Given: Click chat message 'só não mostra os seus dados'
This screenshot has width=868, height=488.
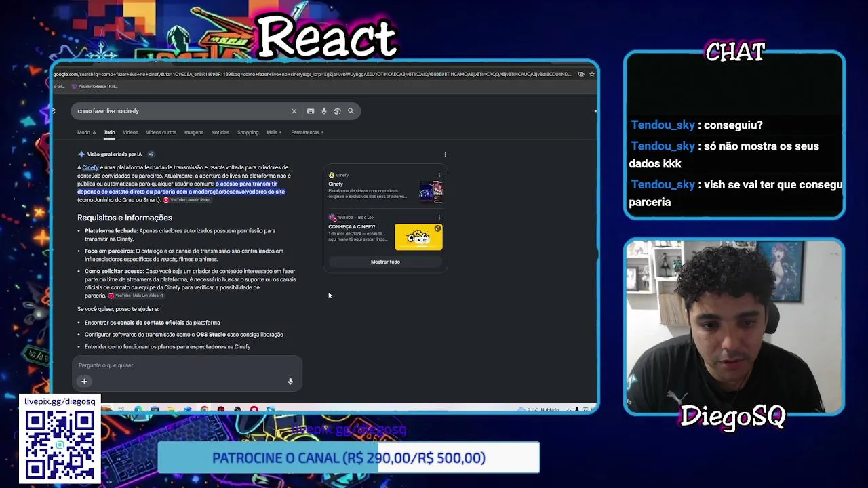Looking at the screenshot, I should pyautogui.click(x=724, y=155).
